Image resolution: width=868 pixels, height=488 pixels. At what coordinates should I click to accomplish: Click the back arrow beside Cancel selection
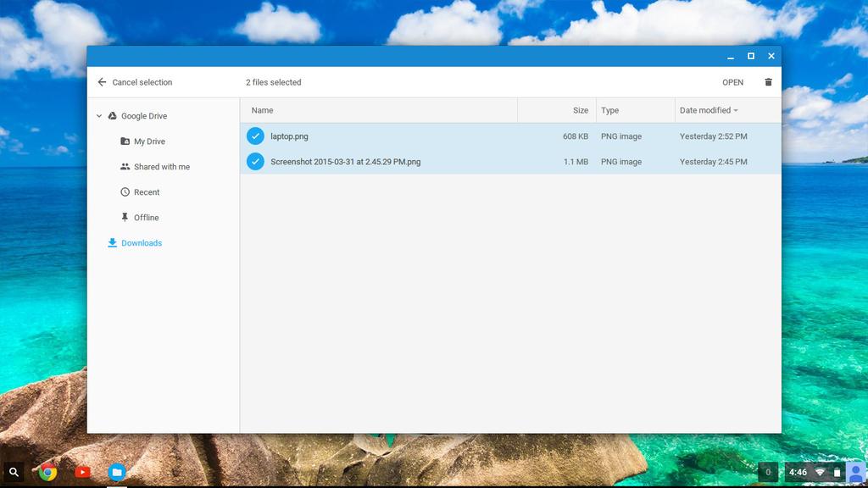(x=102, y=82)
